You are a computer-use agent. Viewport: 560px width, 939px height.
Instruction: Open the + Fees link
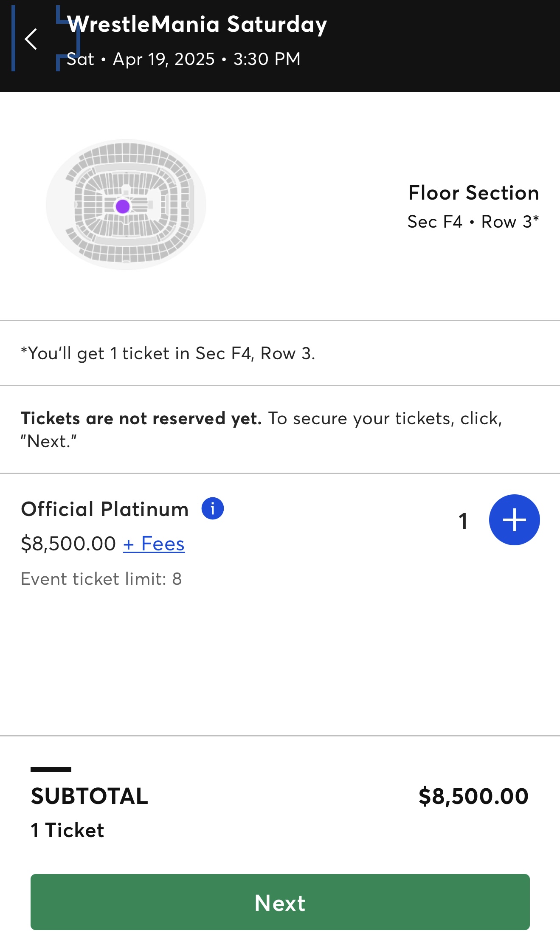tap(154, 544)
